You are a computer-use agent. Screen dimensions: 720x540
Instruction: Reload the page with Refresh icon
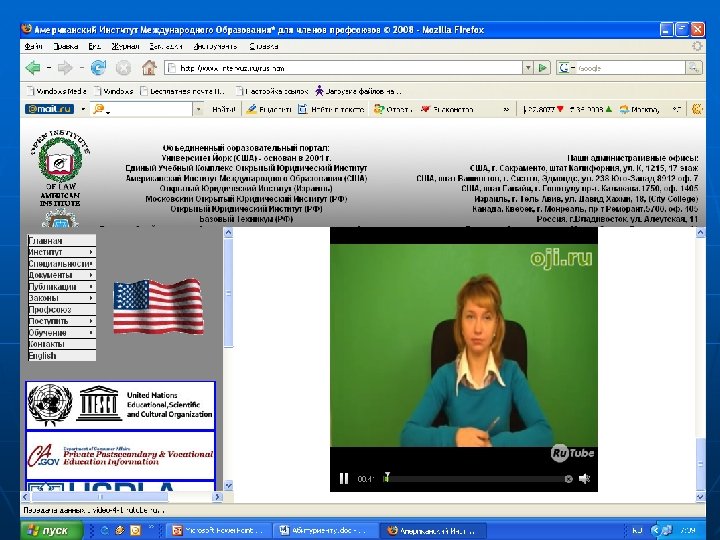(x=98, y=68)
